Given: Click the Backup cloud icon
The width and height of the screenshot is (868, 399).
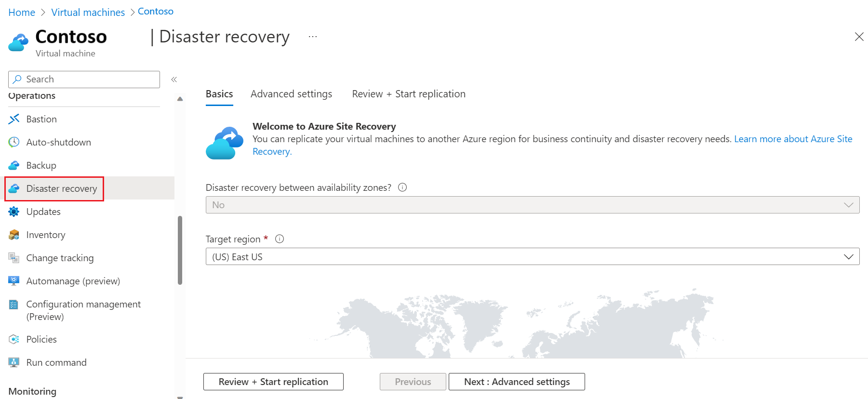Looking at the screenshot, I should [14, 165].
